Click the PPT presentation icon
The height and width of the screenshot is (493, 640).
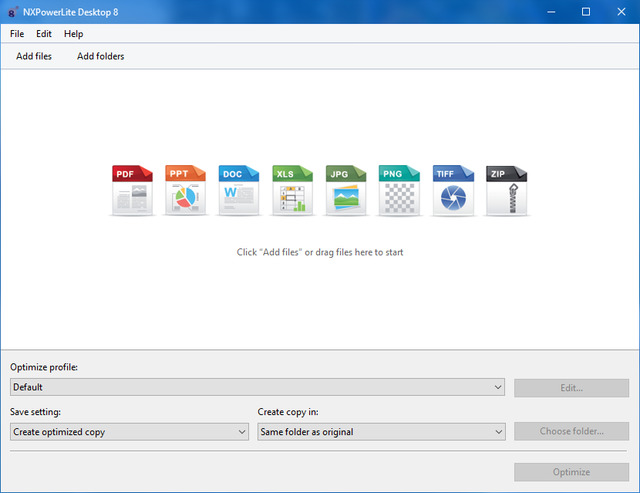(x=185, y=191)
